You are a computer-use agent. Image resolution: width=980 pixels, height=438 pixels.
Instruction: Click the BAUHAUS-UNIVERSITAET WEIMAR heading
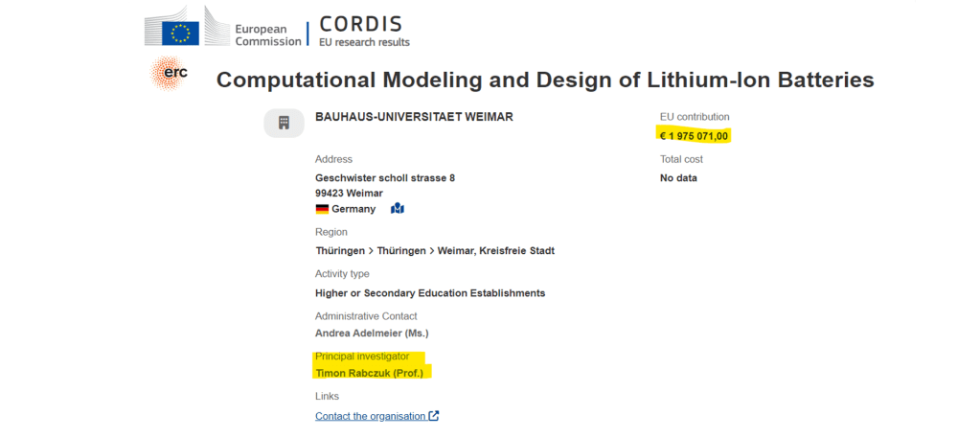click(x=414, y=117)
